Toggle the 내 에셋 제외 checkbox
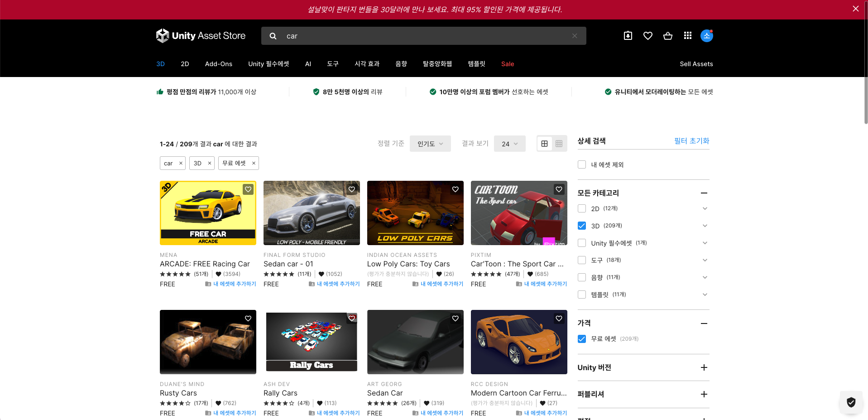Viewport: 868px width, 420px height. (x=582, y=164)
